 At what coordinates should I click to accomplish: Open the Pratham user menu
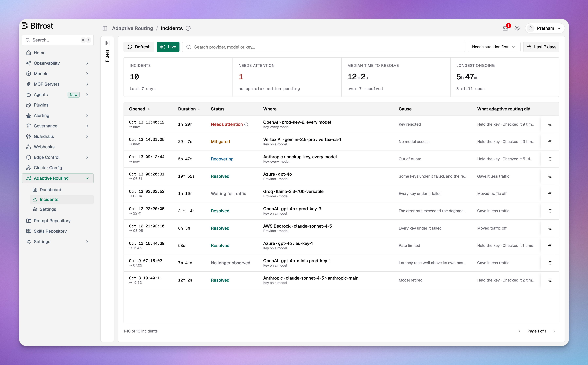coord(545,28)
